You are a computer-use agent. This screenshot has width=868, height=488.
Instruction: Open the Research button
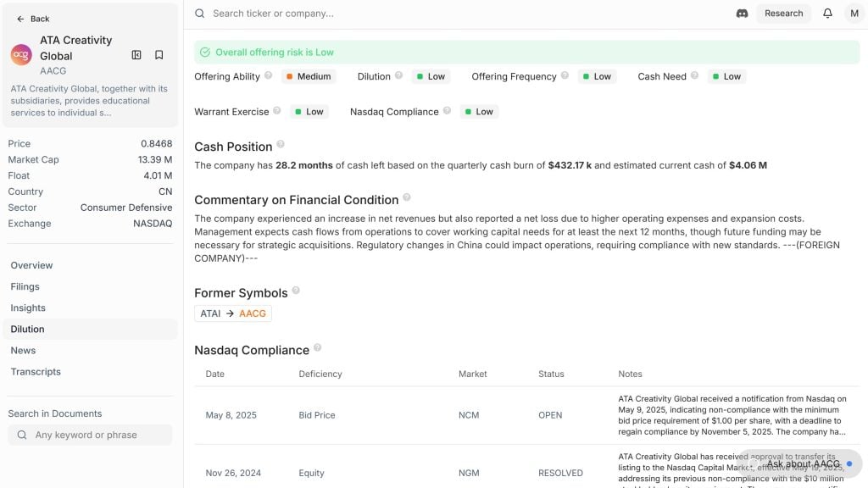(783, 14)
